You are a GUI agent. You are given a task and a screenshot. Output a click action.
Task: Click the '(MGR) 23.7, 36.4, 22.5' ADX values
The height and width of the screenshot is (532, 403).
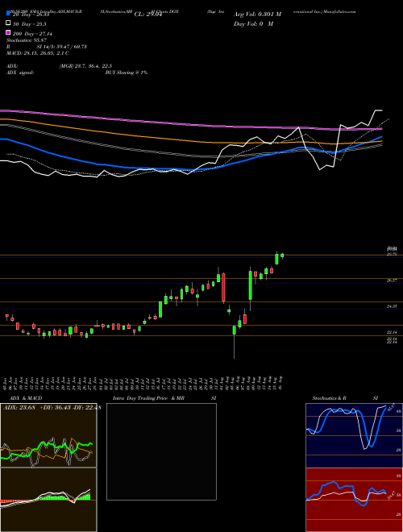(x=85, y=66)
